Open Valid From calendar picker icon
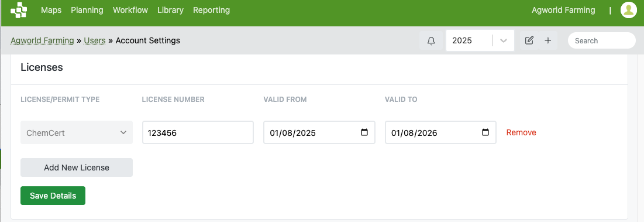644x222 pixels. (364, 132)
